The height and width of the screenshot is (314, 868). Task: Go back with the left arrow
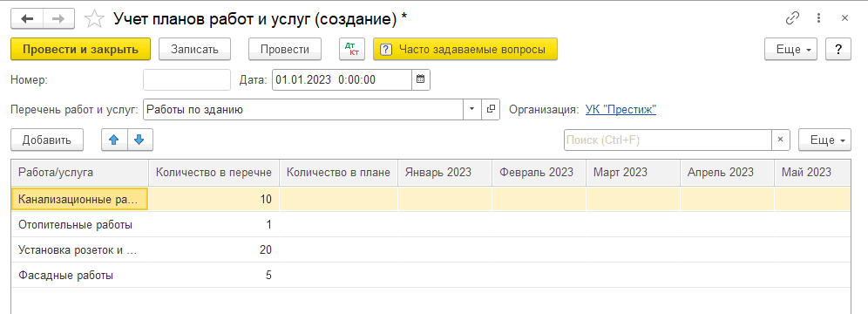pos(26,19)
